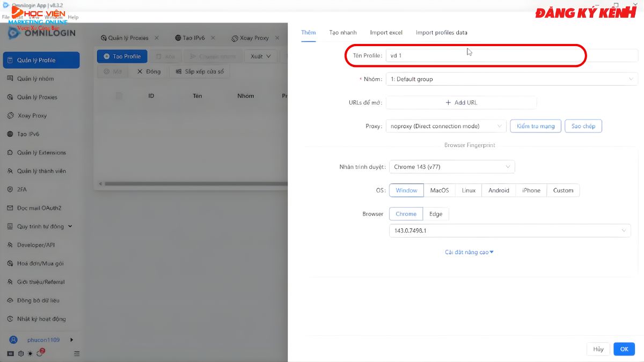Viewport: 644px width, 362px height.
Task: Open the settings gear icon in sidebar footer
Action: point(21,353)
